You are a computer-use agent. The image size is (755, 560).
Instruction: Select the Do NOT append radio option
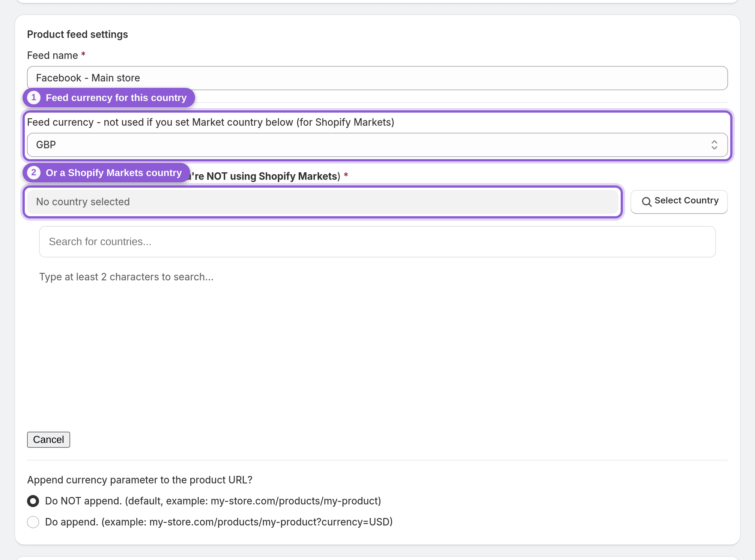click(33, 501)
